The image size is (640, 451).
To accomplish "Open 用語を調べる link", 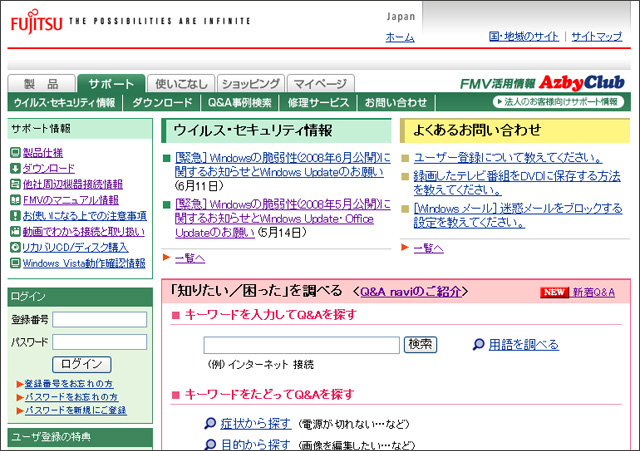I will pos(524,345).
